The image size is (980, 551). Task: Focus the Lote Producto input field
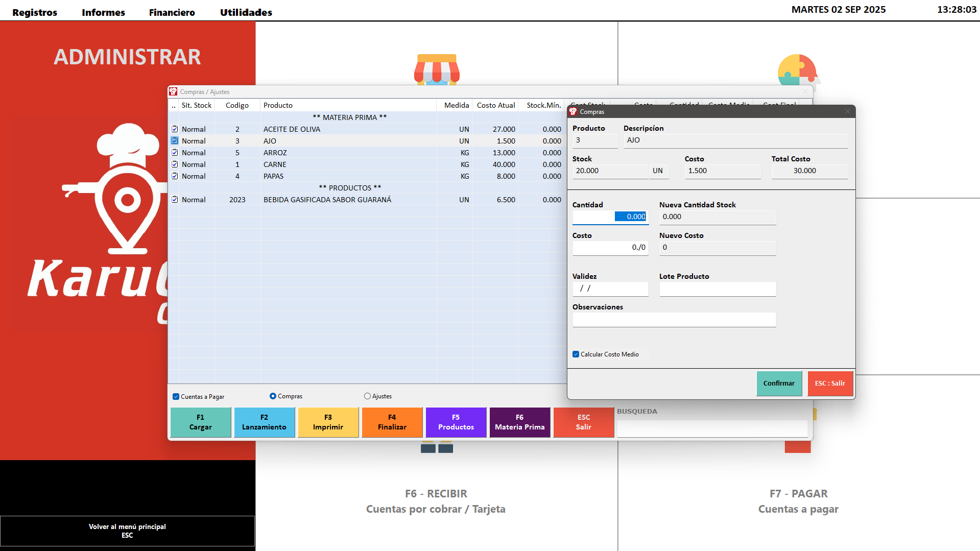(717, 289)
